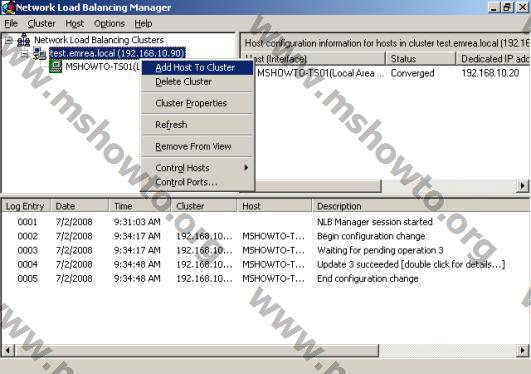Click the MSHOWTO-TS01 host icon in tree
This screenshot has height=374, width=531.
[x=55, y=66]
